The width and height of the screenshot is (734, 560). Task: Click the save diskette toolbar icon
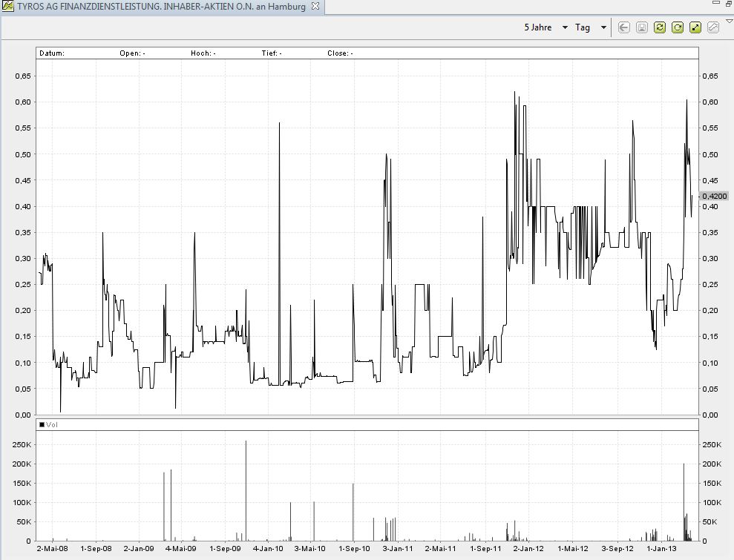coord(641,27)
